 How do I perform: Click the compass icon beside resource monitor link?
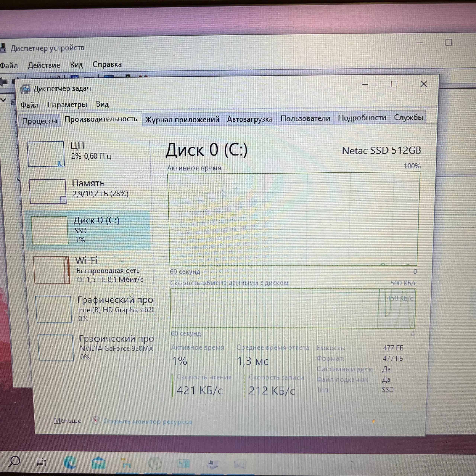[96, 421]
